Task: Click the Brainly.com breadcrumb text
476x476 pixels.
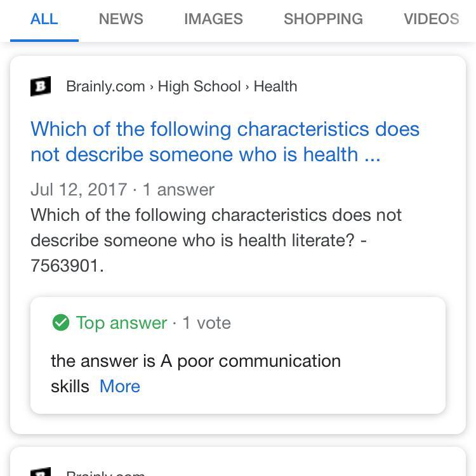Action: (105, 86)
